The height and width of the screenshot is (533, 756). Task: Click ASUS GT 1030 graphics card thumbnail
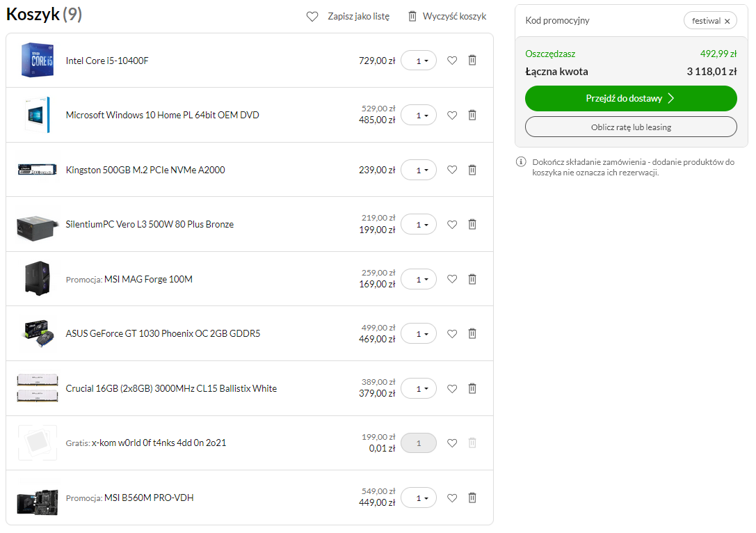[x=38, y=333]
